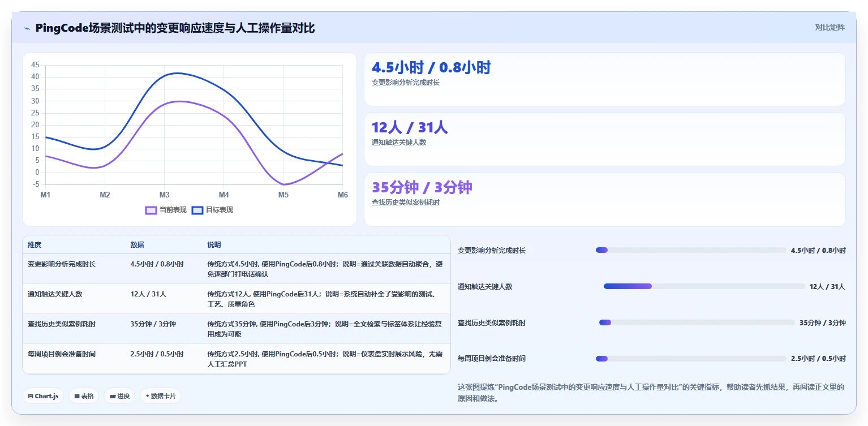868x426 pixels.
Task: Click the 查找历史类似案例耗时 progress bar
Action: pos(697,322)
